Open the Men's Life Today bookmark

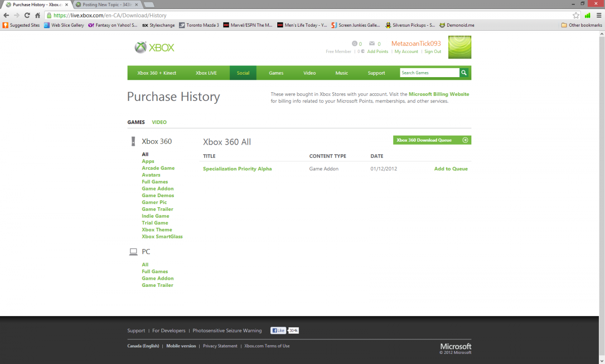[302, 25]
